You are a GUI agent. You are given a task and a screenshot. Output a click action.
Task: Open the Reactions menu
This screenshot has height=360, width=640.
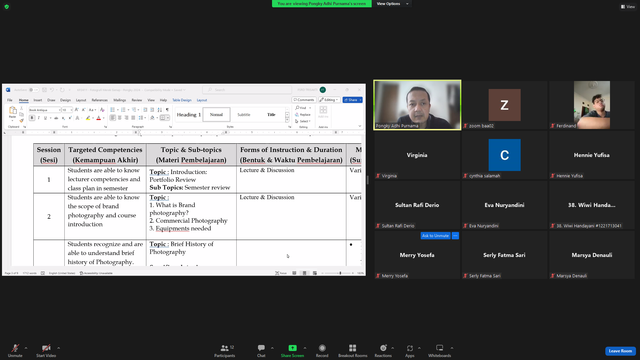pos(383,350)
